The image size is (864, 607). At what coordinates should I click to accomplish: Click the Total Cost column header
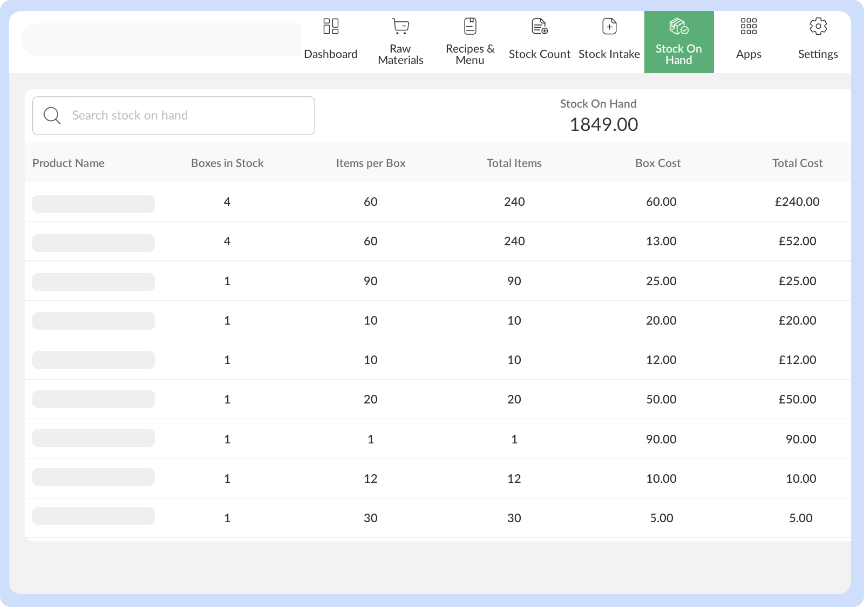pos(797,163)
